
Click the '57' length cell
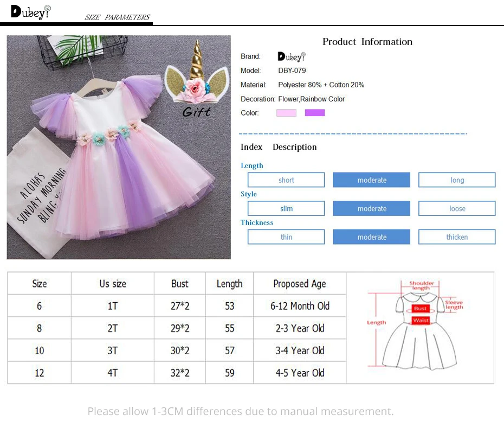click(x=229, y=350)
